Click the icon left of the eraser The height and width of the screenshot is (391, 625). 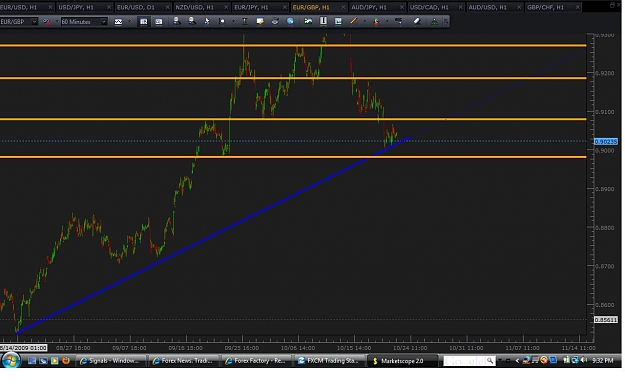(399, 22)
